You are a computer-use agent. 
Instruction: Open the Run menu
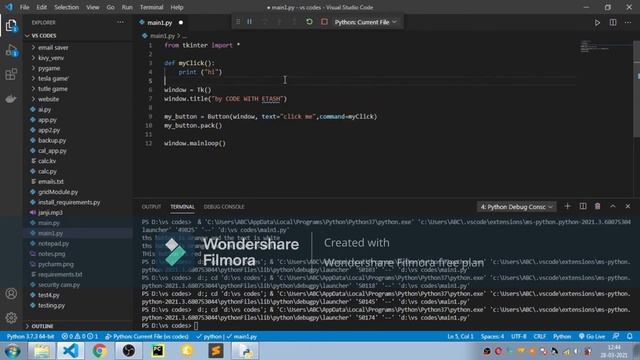click(127, 7)
